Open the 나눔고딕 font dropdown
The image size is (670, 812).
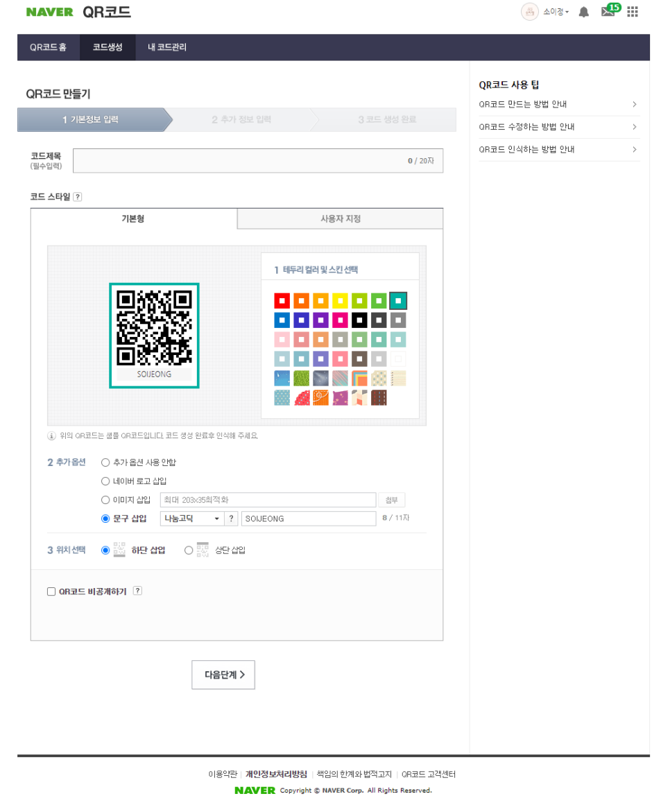point(191,519)
